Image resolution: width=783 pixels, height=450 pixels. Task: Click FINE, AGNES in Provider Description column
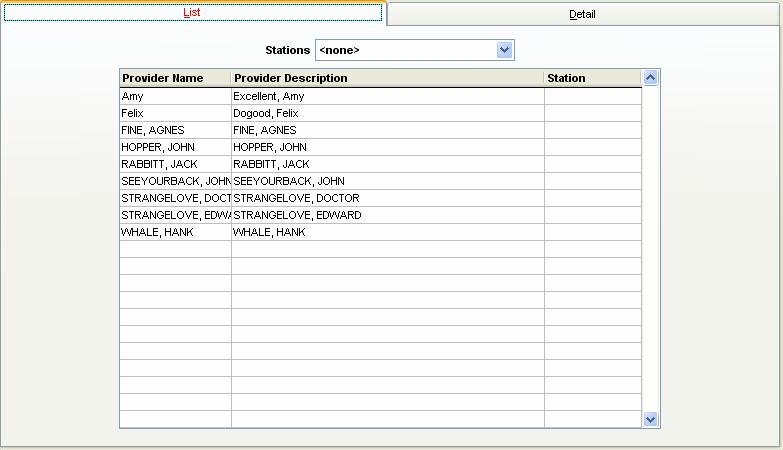tap(388, 130)
